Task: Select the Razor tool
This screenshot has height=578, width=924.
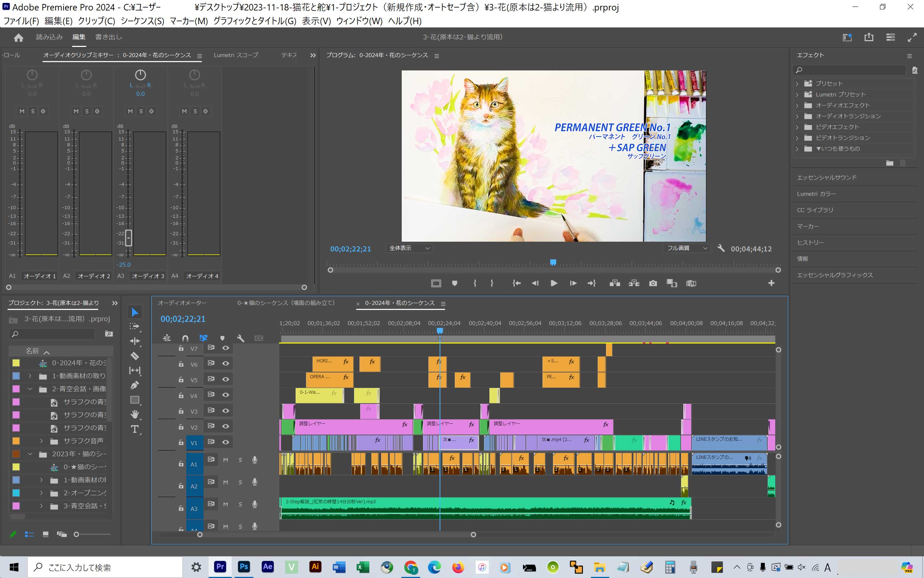Action: tap(135, 356)
